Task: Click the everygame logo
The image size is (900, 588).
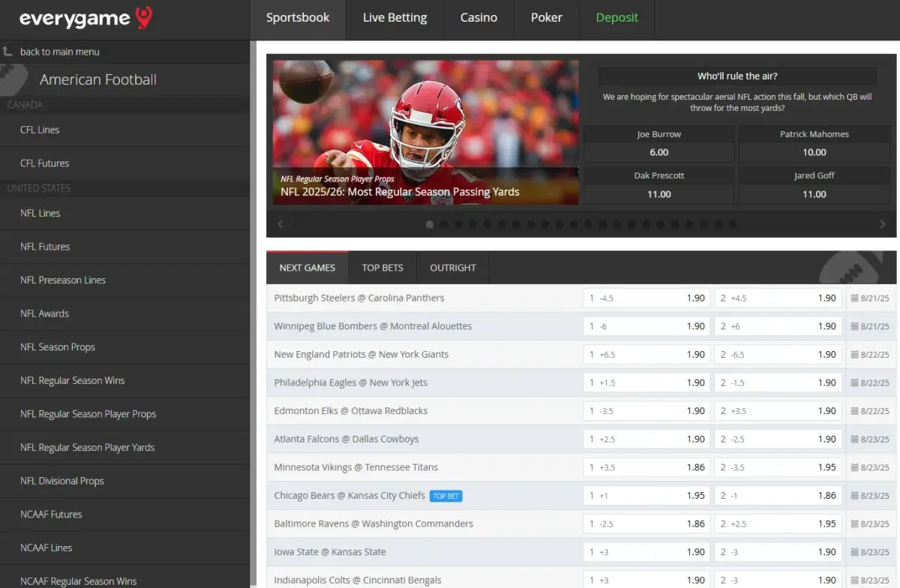Action: pyautogui.click(x=85, y=19)
